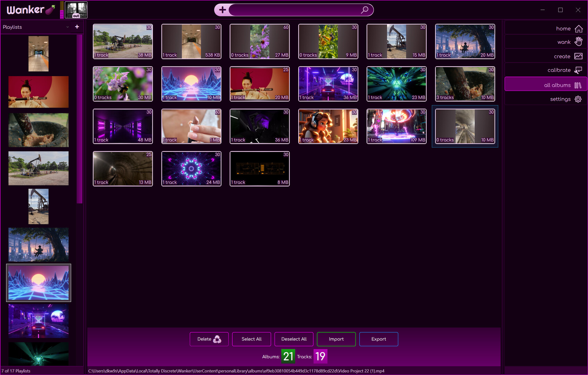The image size is (588, 375).
Task: Click the playlists panel vertical scrollbar
Action: click(x=80, y=119)
